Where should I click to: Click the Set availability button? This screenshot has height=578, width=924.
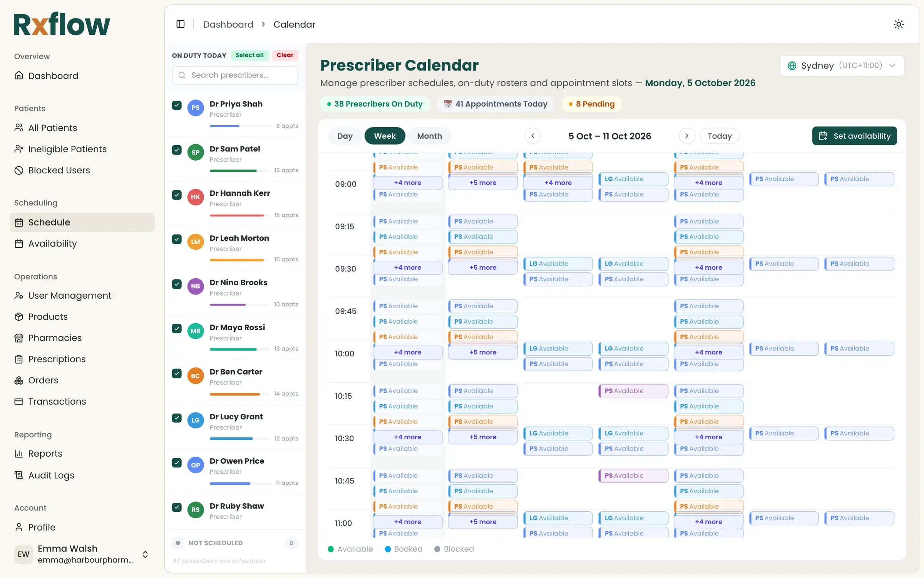click(x=854, y=136)
